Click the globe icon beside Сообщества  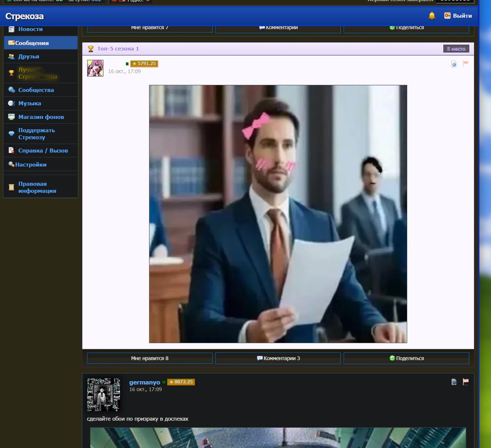[x=11, y=90]
